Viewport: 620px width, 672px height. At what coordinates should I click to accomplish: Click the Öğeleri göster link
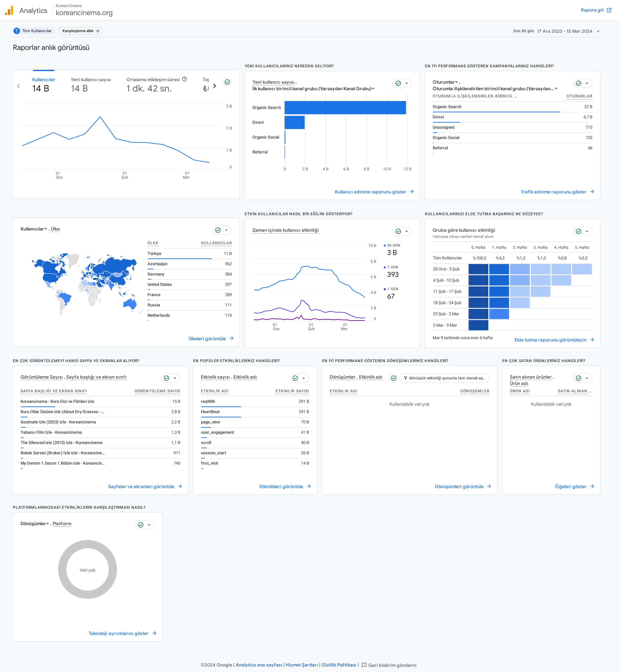click(x=574, y=486)
